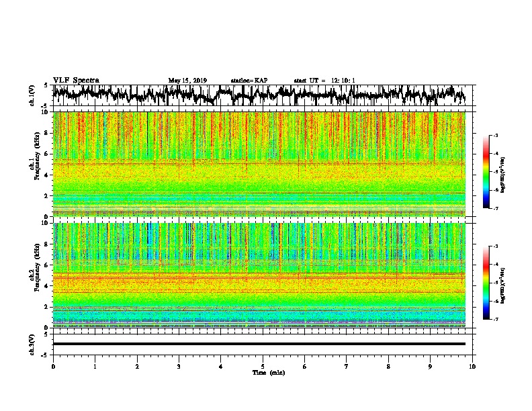532x411 pixels.
Task: Click the date 'May 15, 2019'
Action: coord(187,81)
